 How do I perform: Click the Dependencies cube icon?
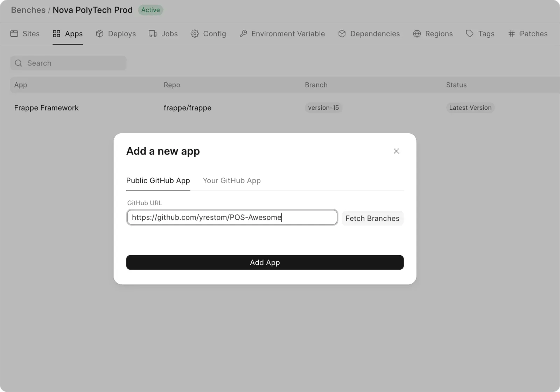click(x=342, y=34)
